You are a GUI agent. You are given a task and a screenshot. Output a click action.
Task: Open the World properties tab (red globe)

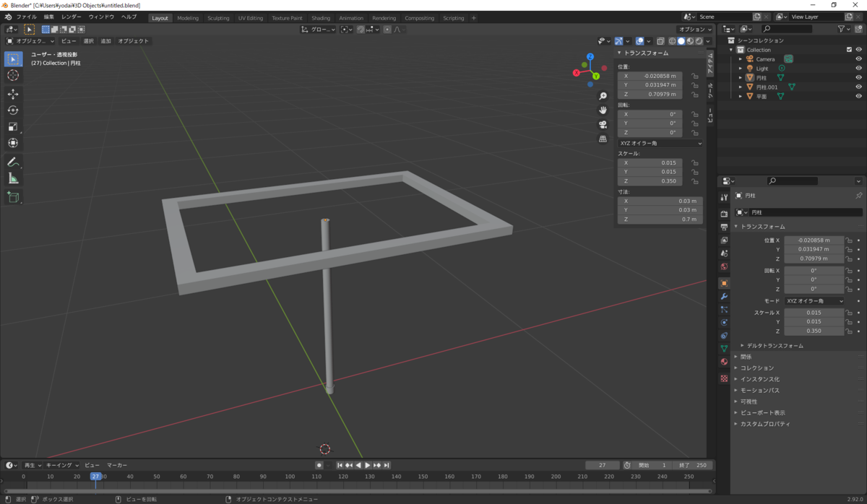[x=724, y=266]
